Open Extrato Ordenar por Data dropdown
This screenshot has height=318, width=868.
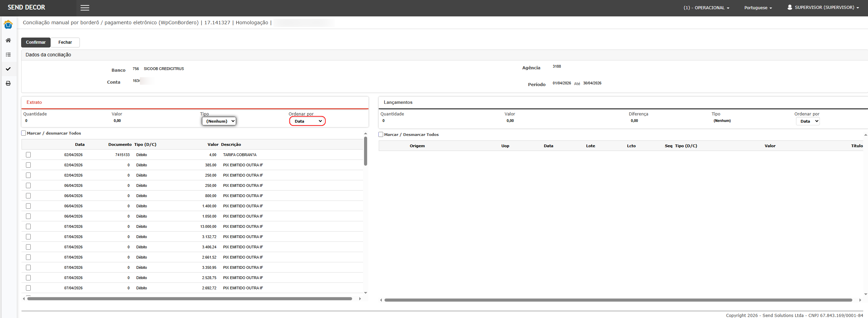[307, 121]
